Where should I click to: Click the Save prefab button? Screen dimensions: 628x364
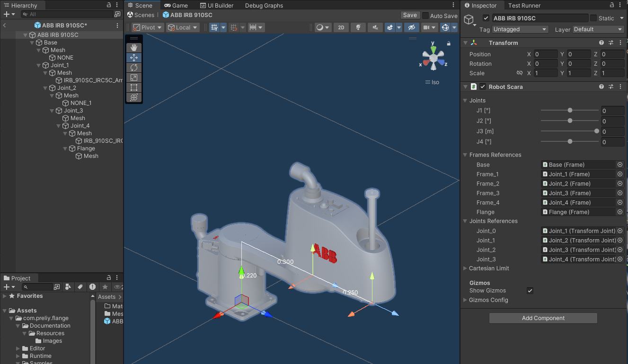point(410,16)
